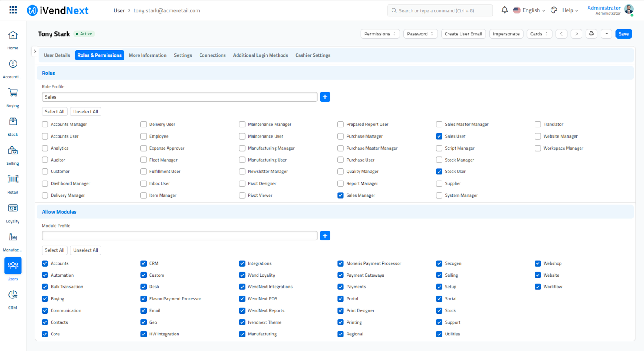Print the user record
This screenshot has width=644, height=351.
click(x=591, y=34)
